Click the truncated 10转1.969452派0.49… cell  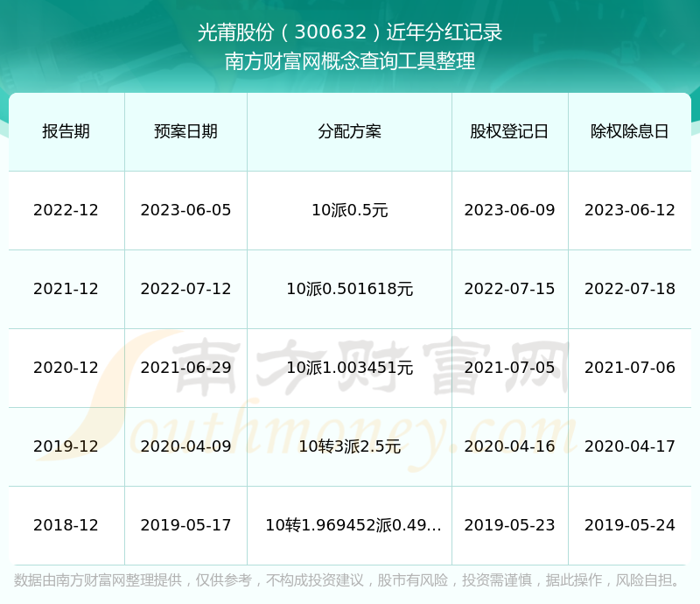coord(353,525)
